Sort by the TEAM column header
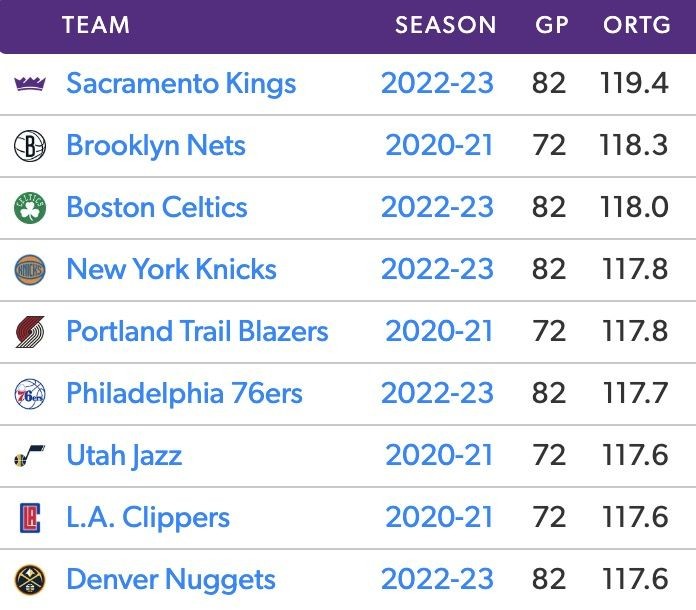The width and height of the screenshot is (696, 610). pyautogui.click(x=96, y=25)
